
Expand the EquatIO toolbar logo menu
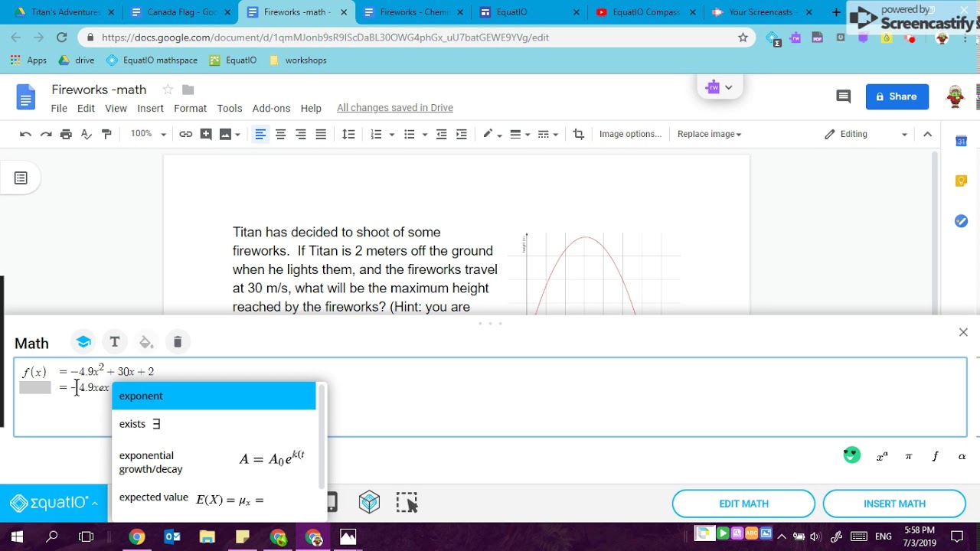(x=54, y=503)
